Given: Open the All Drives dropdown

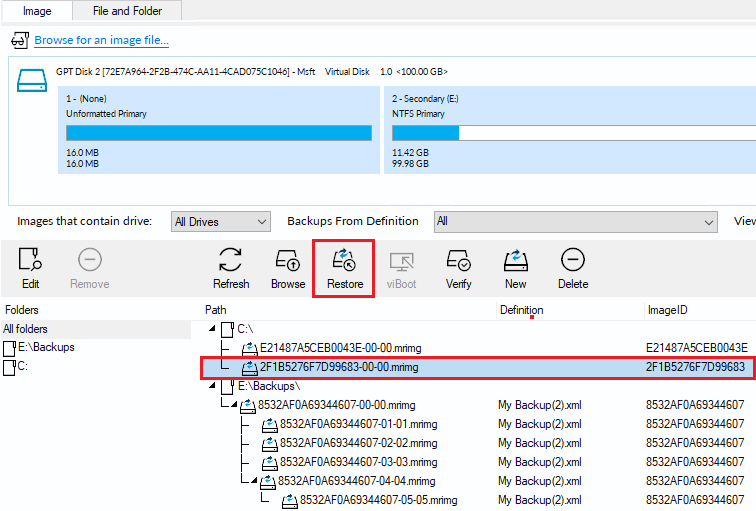Looking at the screenshot, I should tap(220, 221).
